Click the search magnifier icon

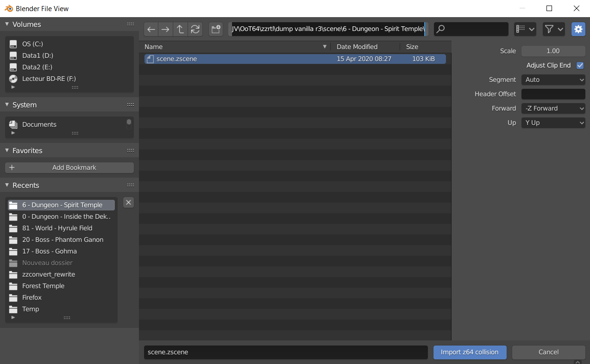coord(441,29)
